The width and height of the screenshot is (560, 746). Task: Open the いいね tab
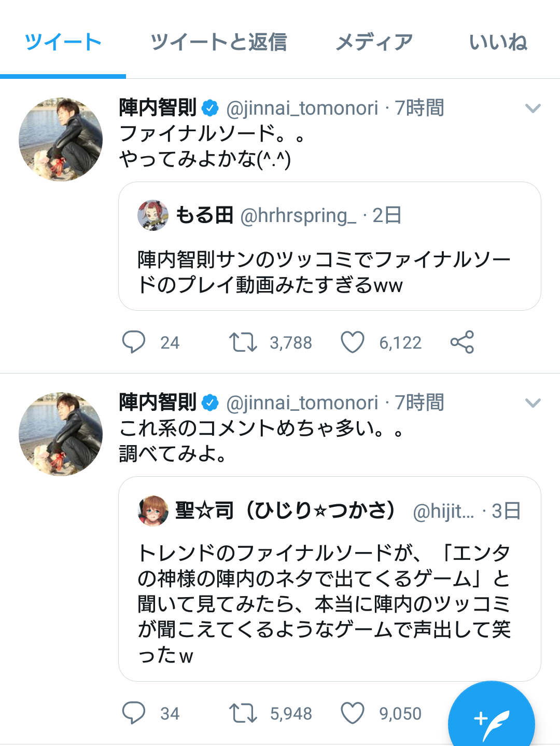(x=498, y=43)
